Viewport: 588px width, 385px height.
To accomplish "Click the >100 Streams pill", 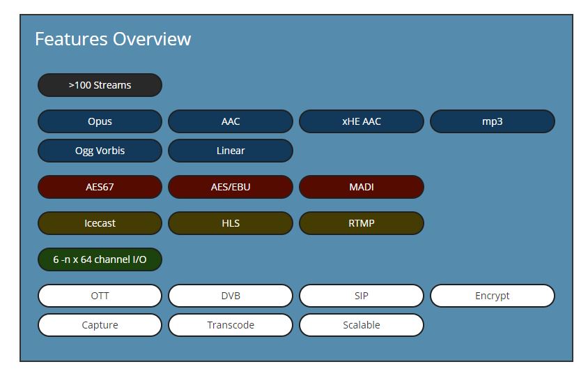I will pyautogui.click(x=100, y=85).
